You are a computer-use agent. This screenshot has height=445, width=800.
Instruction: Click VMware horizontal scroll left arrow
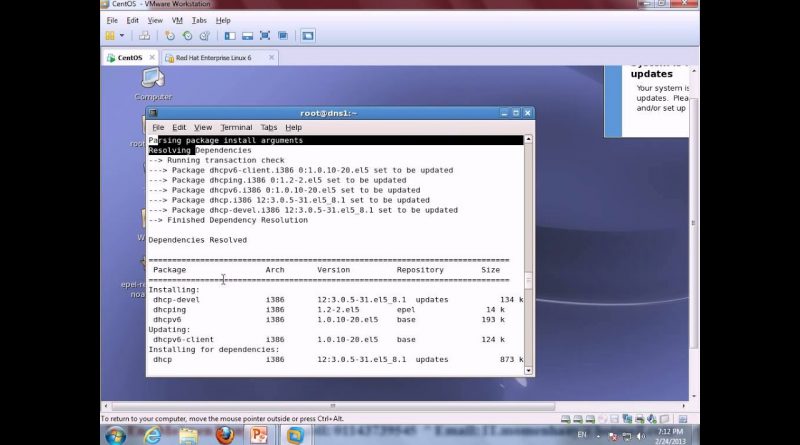[x=106, y=406]
